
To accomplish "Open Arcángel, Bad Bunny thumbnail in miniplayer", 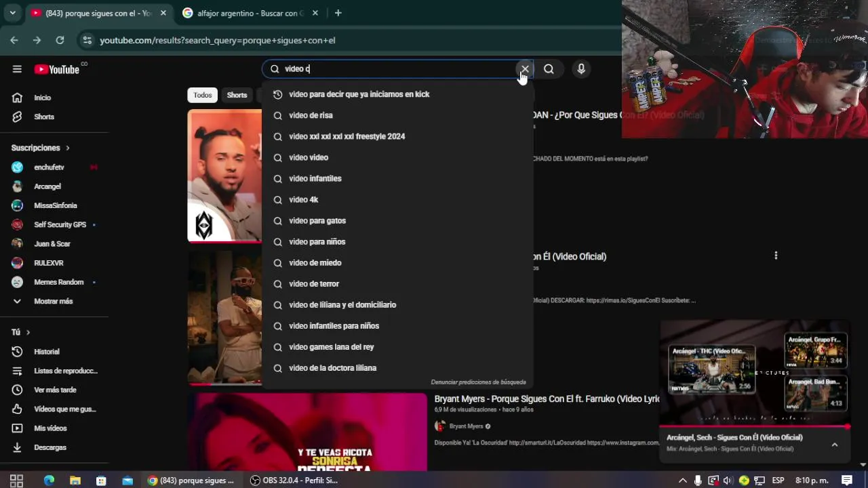I will coord(816,393).
